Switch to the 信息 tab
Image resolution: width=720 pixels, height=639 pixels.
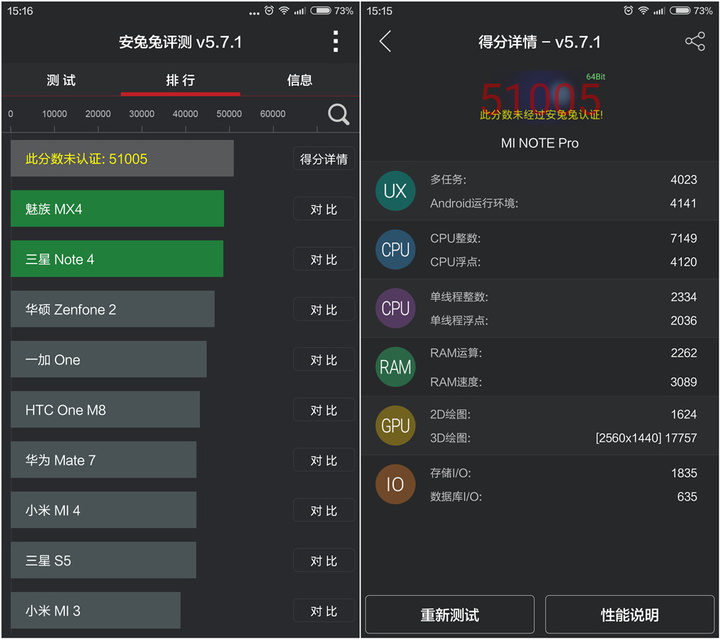pyautogui.click(x=300, y=80)
